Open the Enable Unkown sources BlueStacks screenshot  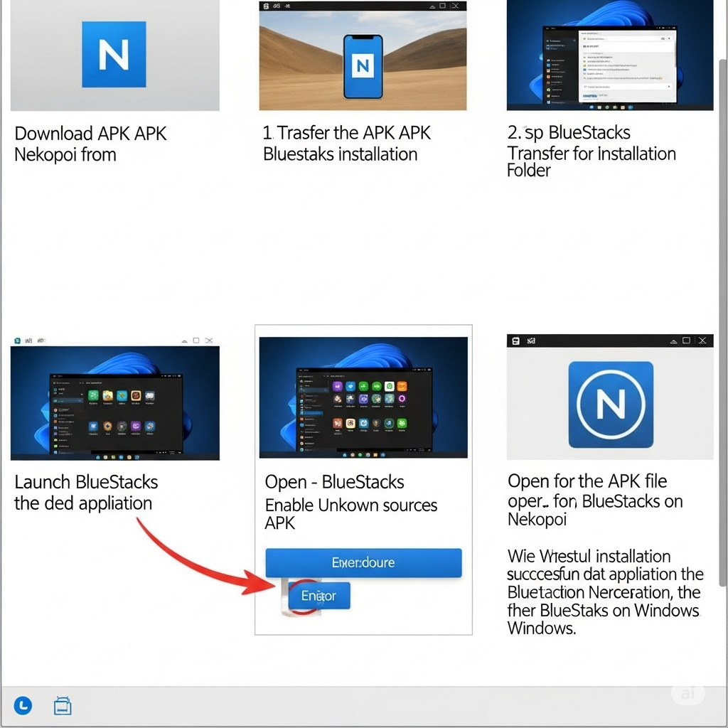click(x=363, y=397)
